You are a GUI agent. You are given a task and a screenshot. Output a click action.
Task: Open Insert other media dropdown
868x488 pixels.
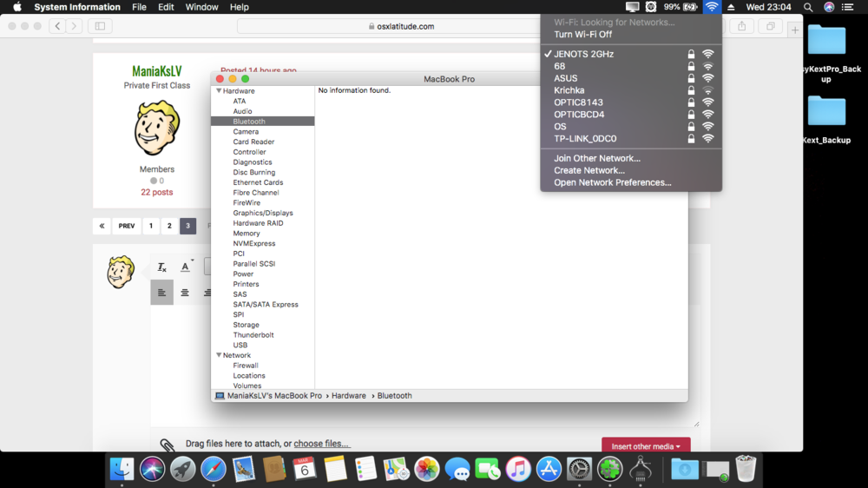pos(646,446)
